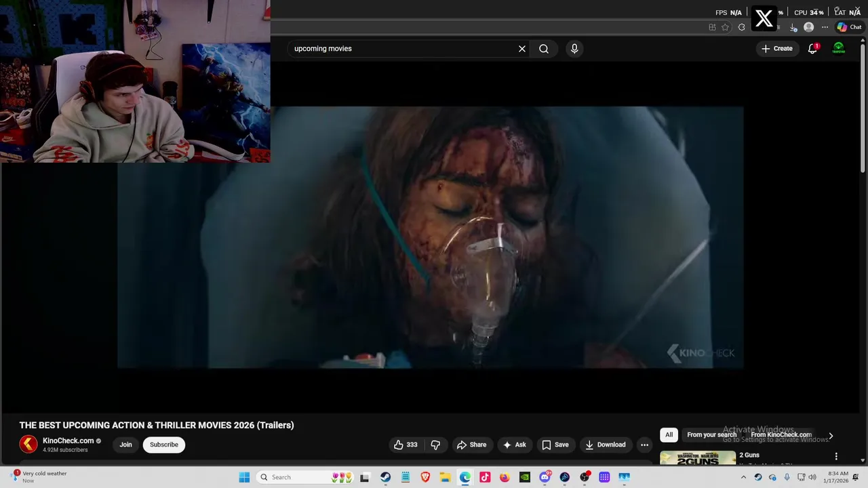Subscribe to KinoCheck.com
Screen dimensions: 868x488
[x=164, y=445]
